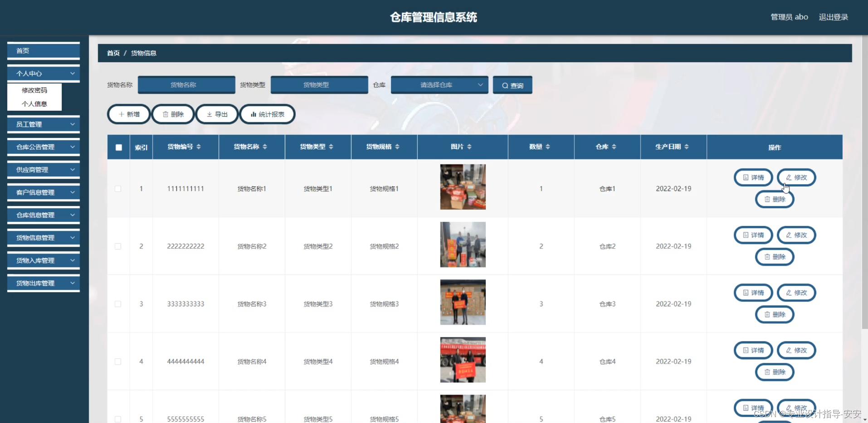
Task: Click the 新增 add button
Action: (129, 114)
